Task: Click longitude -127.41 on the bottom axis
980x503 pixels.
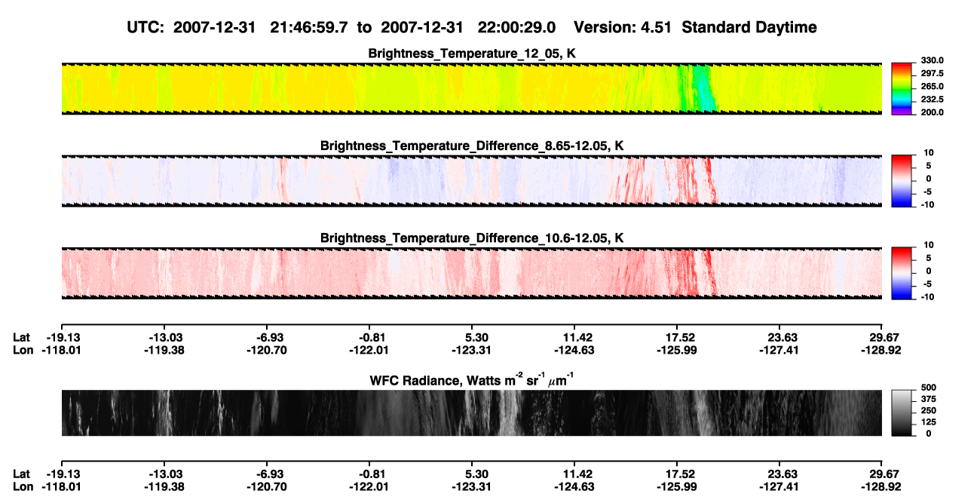Action: pos(779,486)
